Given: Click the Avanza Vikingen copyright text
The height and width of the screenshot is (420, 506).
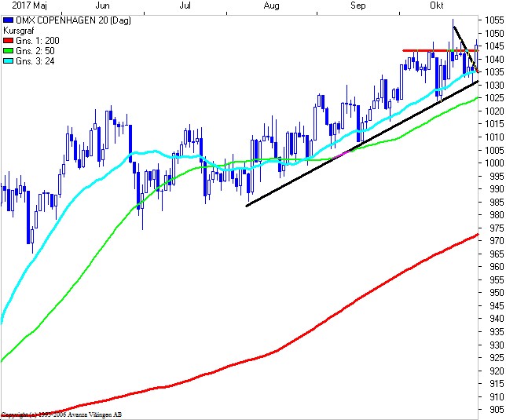Looking at the screenshot, I should pos(61,415).
